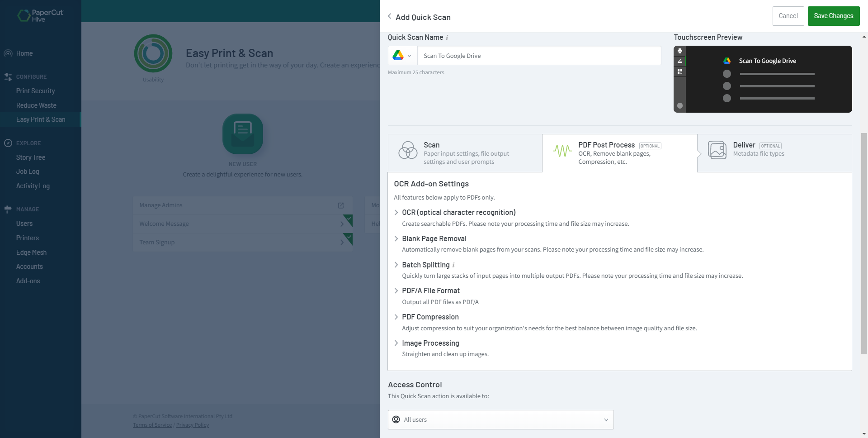
Task: Open Print Security in sidebar
Action: coord(35,91)
